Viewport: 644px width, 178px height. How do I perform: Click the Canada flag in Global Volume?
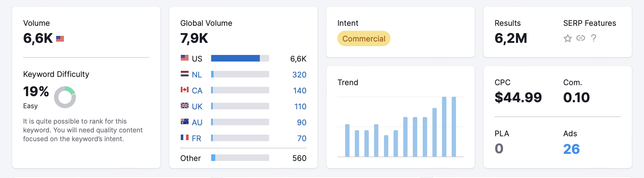tap(185, 90)
